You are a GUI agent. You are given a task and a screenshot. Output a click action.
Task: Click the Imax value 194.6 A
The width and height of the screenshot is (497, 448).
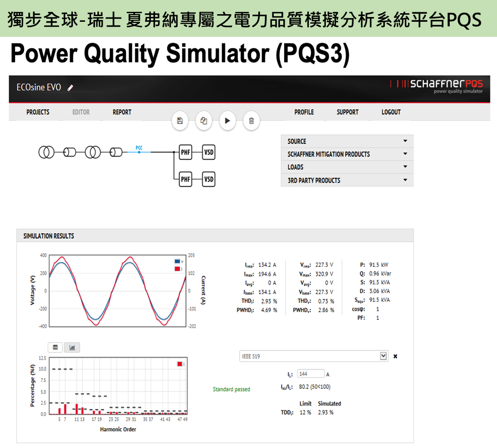coord(267,274)
